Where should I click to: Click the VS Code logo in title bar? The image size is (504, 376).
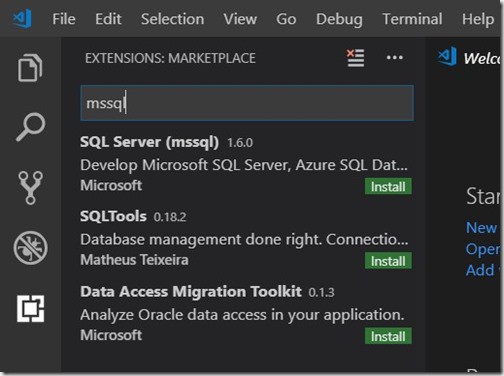(22, 18)
